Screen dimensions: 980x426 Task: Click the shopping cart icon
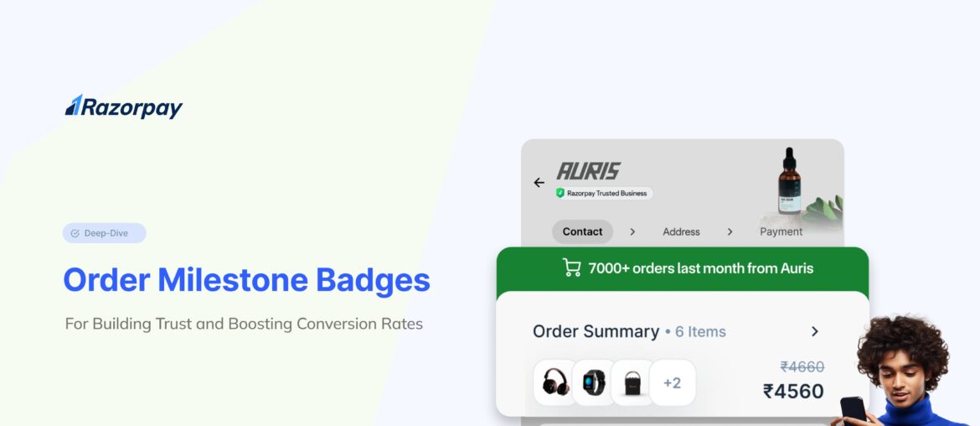click(572, 268)
